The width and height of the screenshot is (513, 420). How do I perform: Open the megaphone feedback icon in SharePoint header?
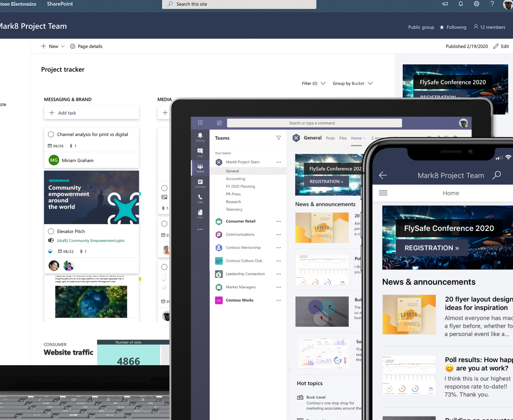[x=445, y=4]
